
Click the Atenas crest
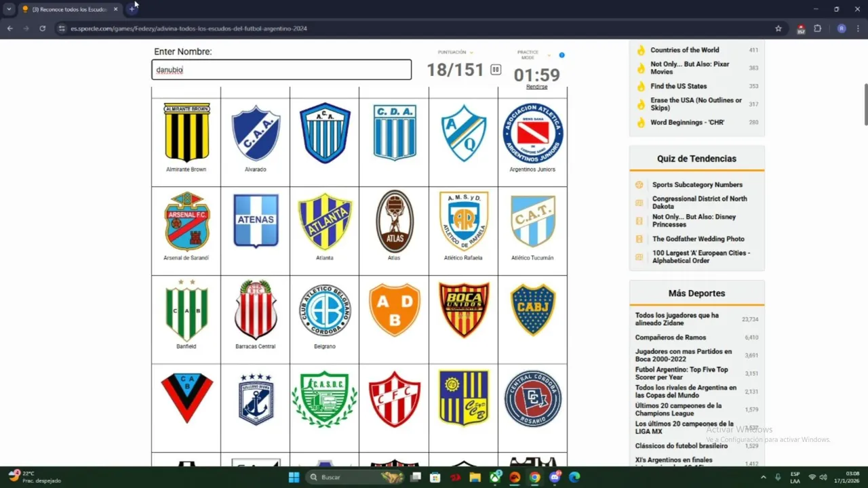tap(256, 221)
